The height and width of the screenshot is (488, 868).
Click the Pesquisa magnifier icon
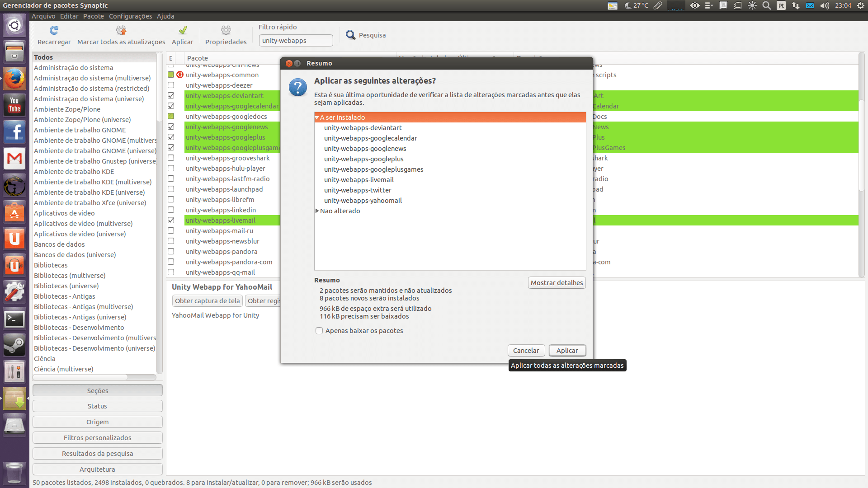pyautogui.click(x=350, y=35)
